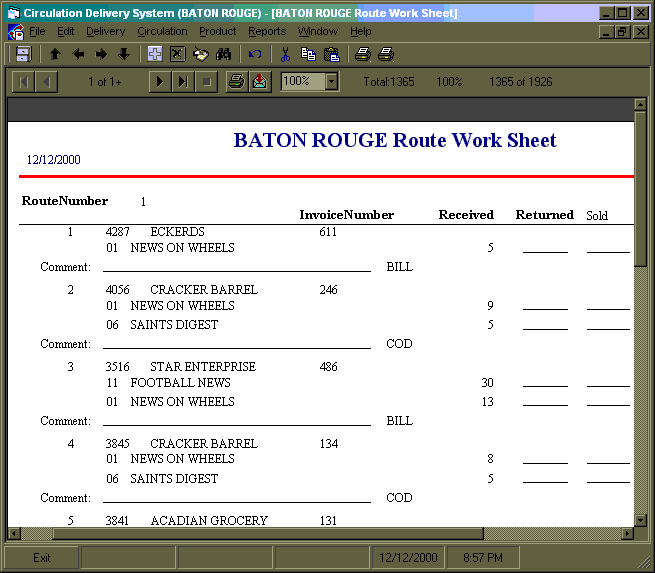Viewport: 655px width, 573px height.
Task: Click the Total:1365 record count
Action: [x=389, y=82]
